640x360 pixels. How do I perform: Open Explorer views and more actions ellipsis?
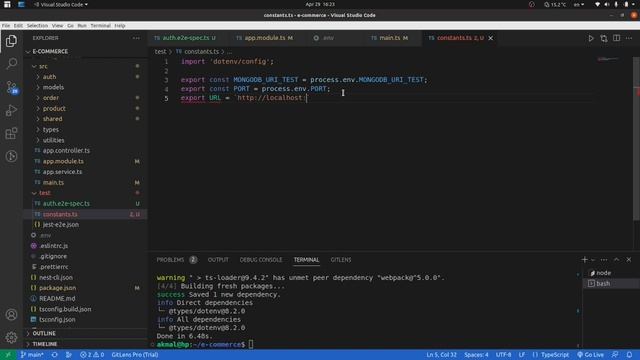pos(136,38)
